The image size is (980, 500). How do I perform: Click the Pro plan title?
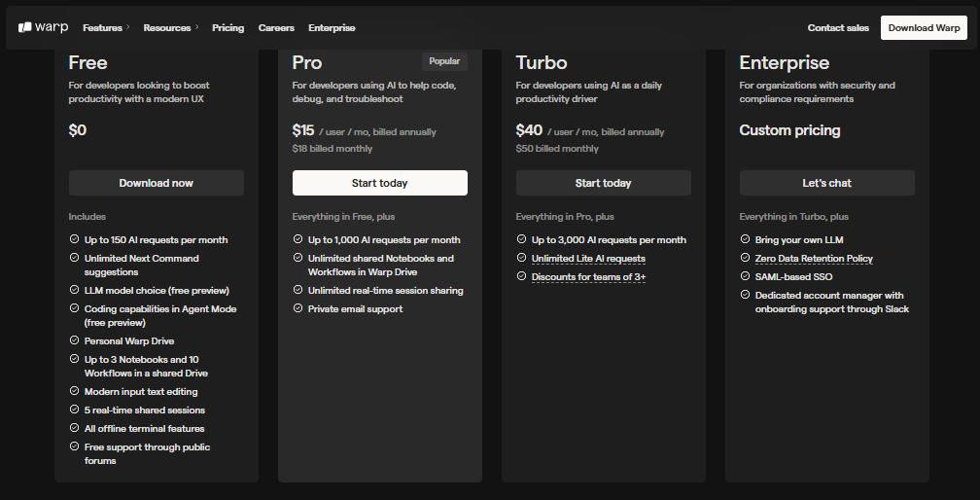click(x=307, y=62)
